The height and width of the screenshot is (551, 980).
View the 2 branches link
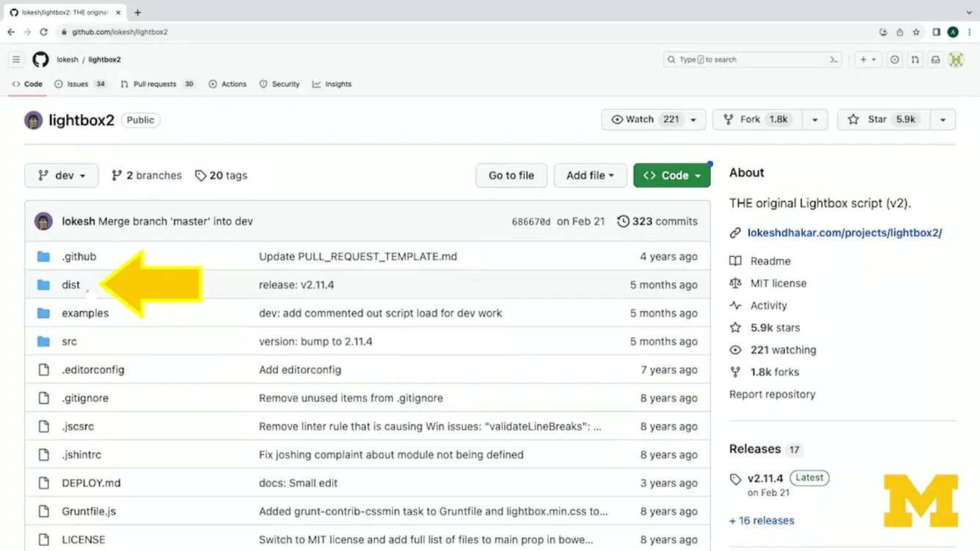(x=146, y=176)
